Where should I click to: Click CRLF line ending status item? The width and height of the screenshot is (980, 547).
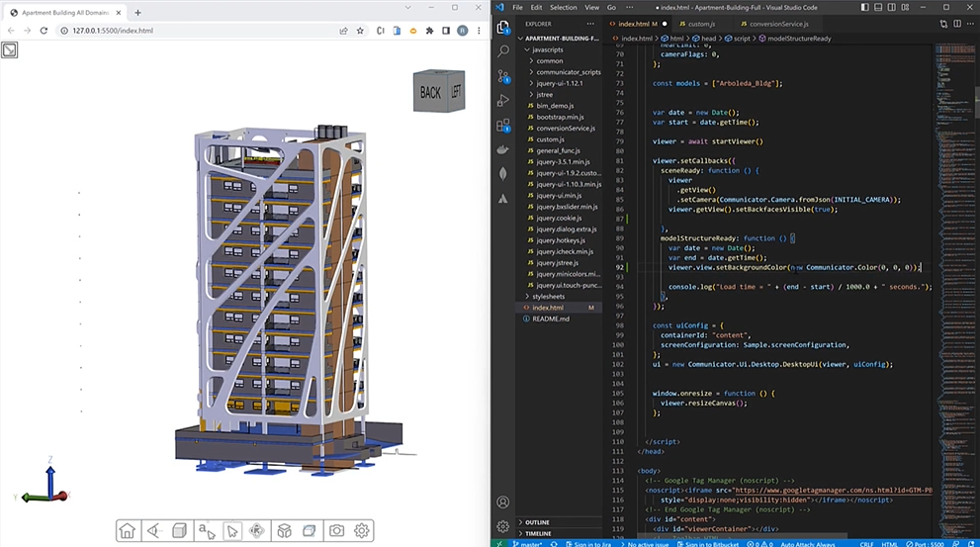click(x=866, y=544)
